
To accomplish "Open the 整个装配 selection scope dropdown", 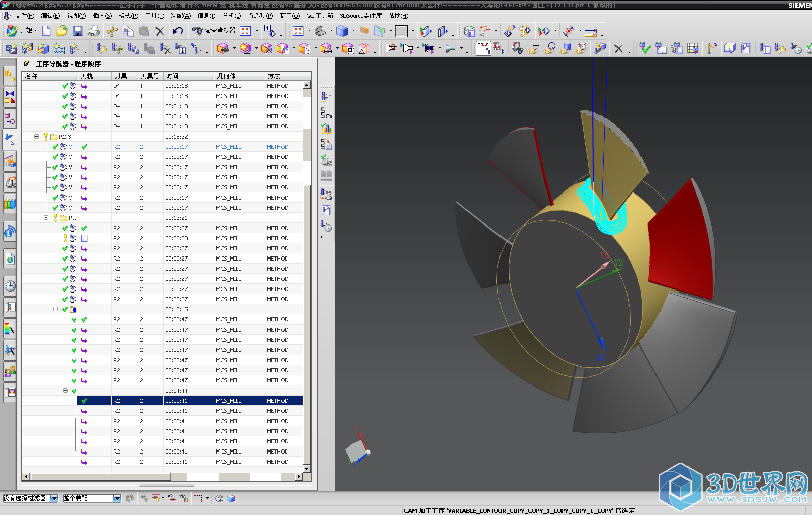I will pyautogui.click(x=117, y=498).
